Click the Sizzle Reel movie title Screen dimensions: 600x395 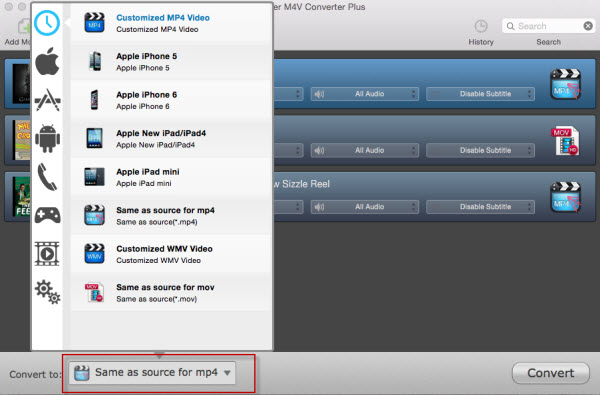click(x=302, y=184)
